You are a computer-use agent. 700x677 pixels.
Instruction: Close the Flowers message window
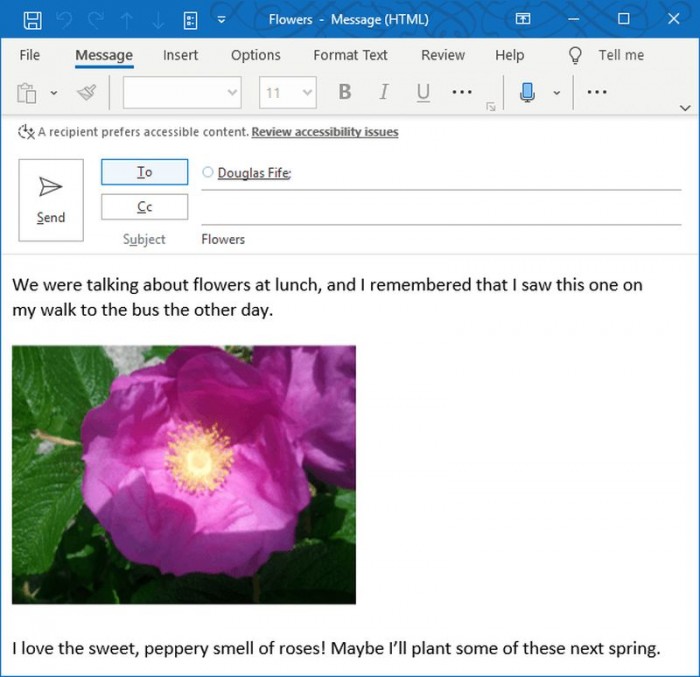[674, 19]
